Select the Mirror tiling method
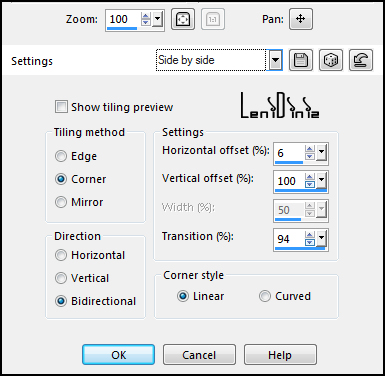This screenshot has height=376, width=385. click(x=61, y=202)
